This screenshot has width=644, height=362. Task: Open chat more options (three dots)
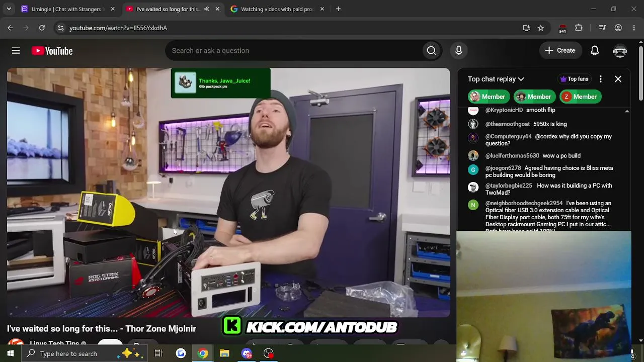tap(600, 79)
